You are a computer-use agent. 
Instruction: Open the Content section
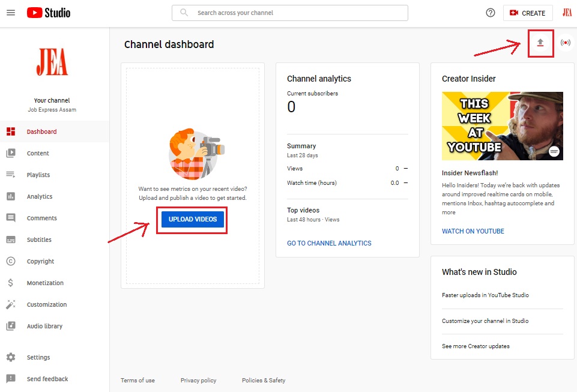pos(55,153)
